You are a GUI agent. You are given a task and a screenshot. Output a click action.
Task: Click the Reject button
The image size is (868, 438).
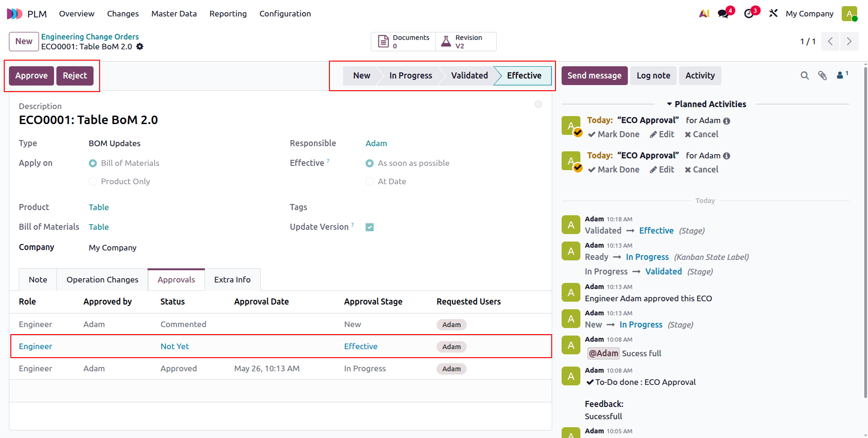click(75, 76)
